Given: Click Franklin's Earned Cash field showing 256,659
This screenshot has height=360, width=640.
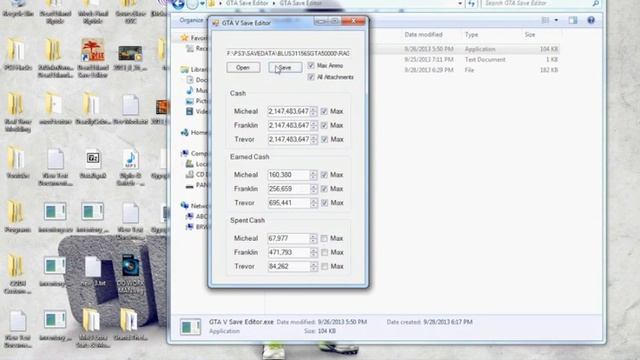Looking at the screenshot, I should [288, 189].
